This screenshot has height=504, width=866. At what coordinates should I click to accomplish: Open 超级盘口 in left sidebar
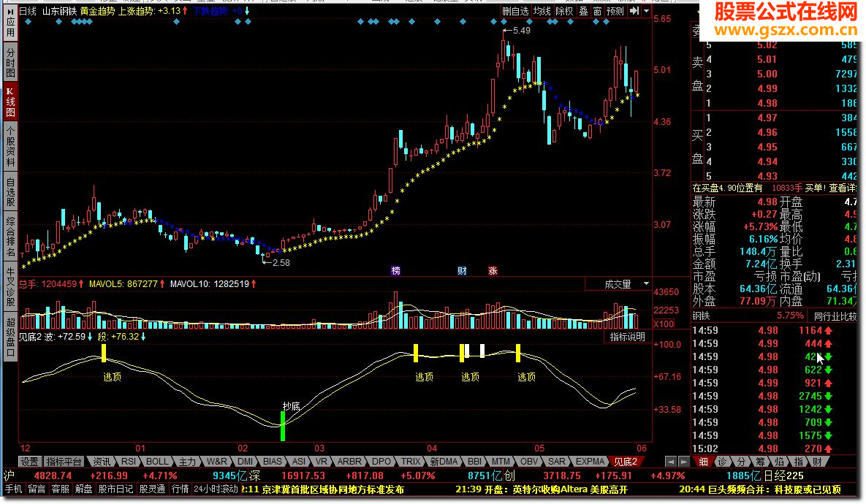point(10,337)
